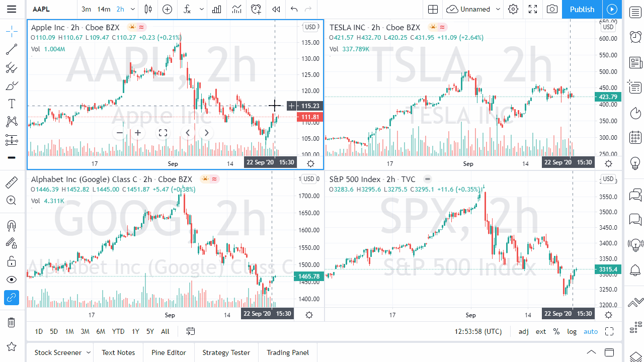Open chart settings gear in top toolbar

[x=513, y=9]
